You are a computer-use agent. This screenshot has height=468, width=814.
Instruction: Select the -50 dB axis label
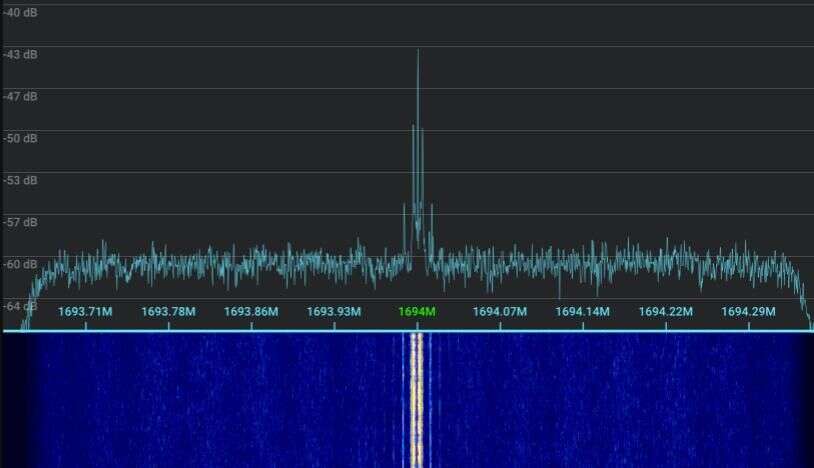(x=21, y=138)
